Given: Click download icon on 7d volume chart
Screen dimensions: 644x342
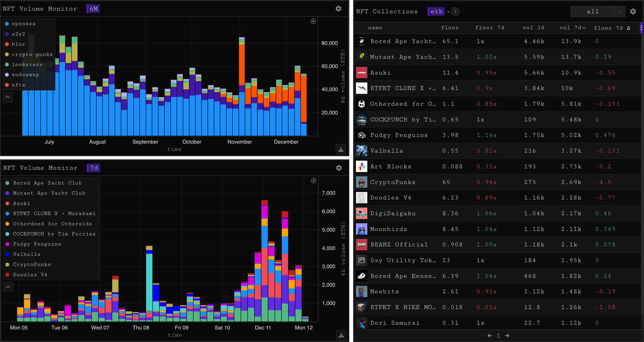Looking at the screenshot, I should [341, 335].
